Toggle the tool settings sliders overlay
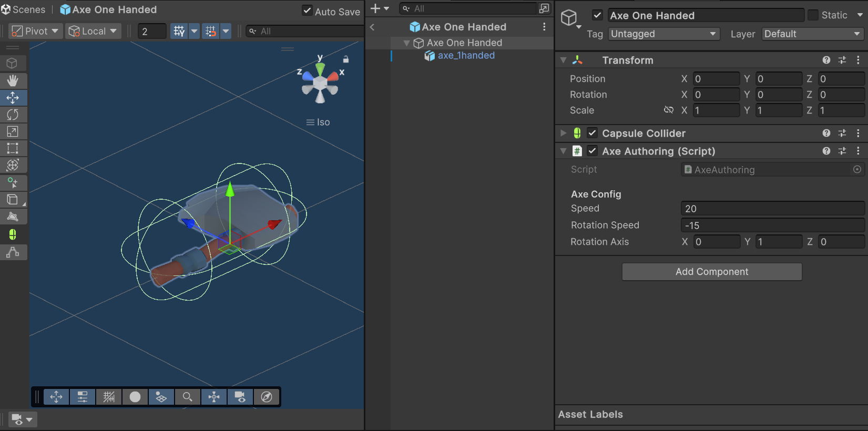 pyautogui.click(x=83, y=397)
